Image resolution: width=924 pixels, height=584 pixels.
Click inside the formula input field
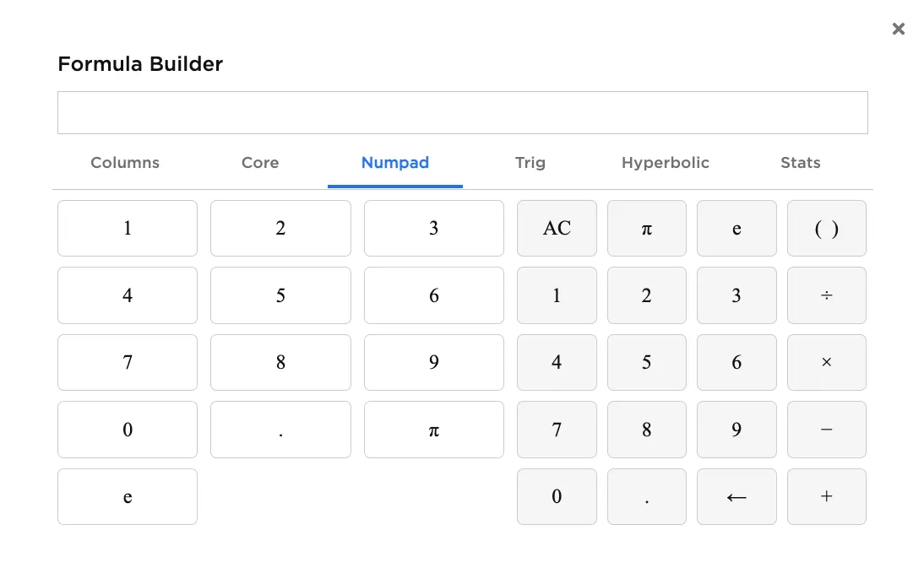pos(463,111)
